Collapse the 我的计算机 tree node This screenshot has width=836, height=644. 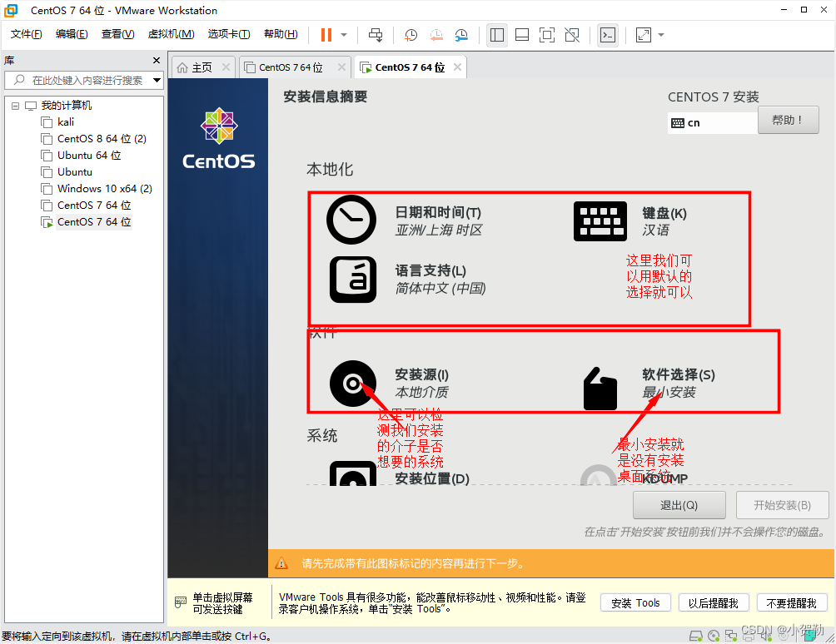[x=16, y=106]
